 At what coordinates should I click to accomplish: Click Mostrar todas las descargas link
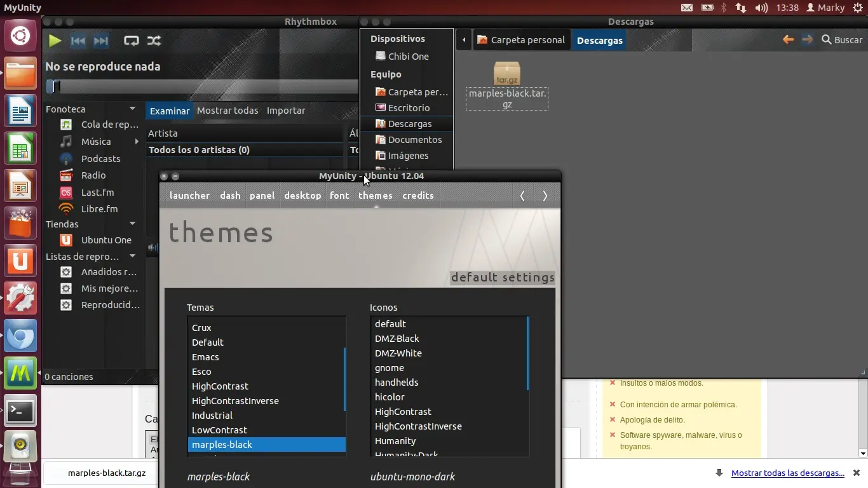click(x=788, y=473)
